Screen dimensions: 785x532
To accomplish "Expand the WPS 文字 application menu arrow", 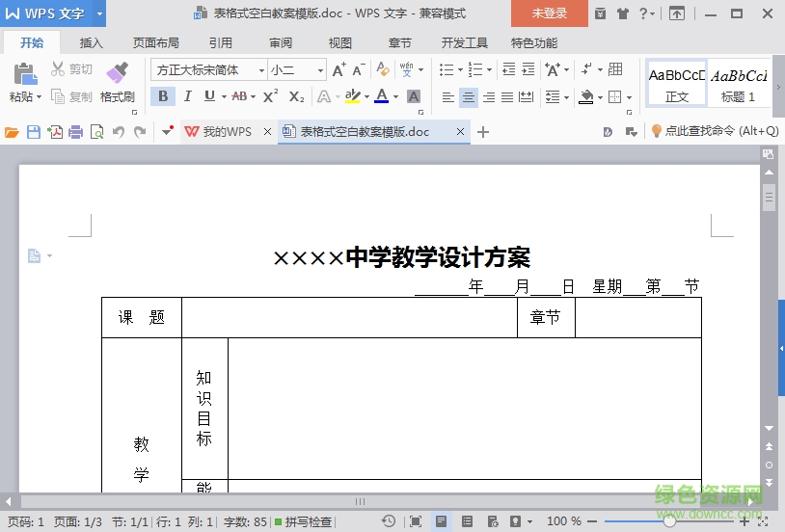I will click(x=99, y=13).
